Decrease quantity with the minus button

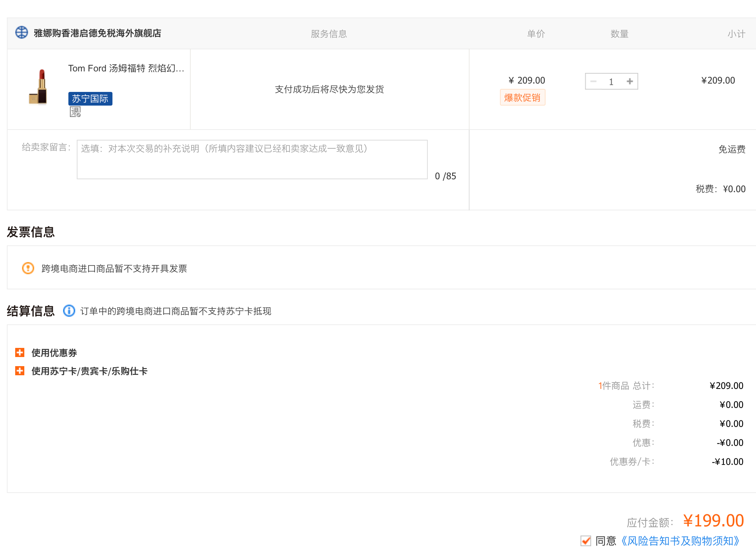593,81
